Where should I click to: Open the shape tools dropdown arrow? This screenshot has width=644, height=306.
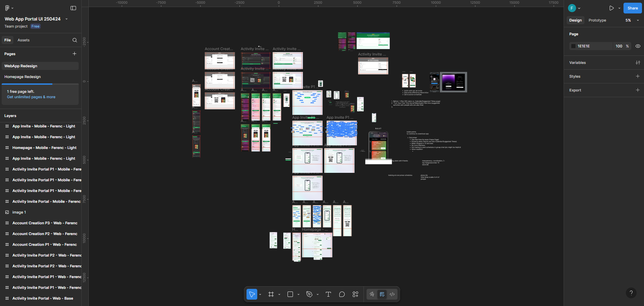(x=298, y=295)
